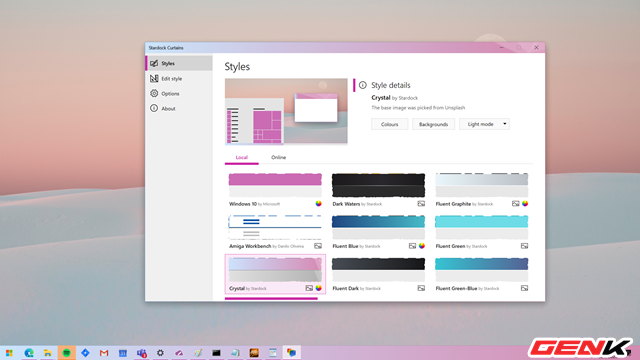Click the colour wheel icon on Fluent Graphite

[x=525, y=204]
